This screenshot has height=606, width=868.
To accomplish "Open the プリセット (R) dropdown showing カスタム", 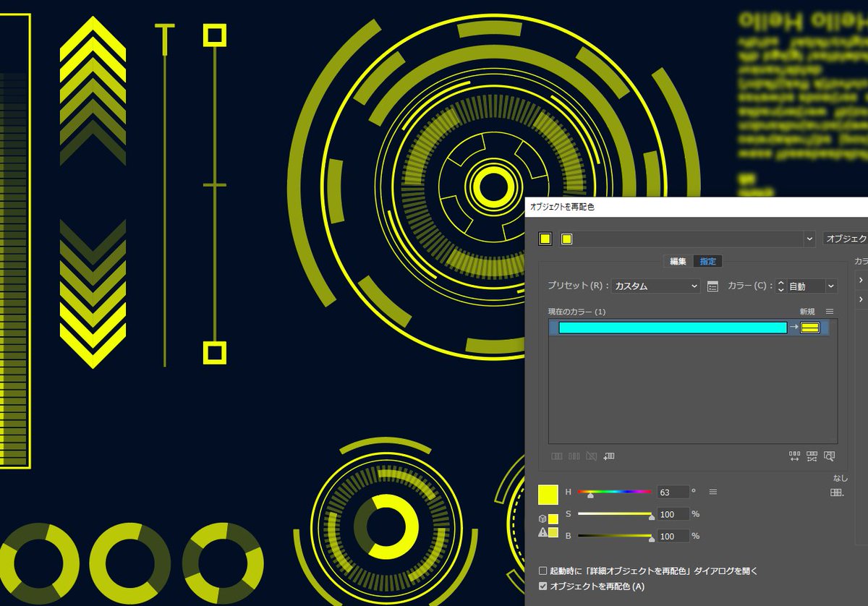I will 656,286.
